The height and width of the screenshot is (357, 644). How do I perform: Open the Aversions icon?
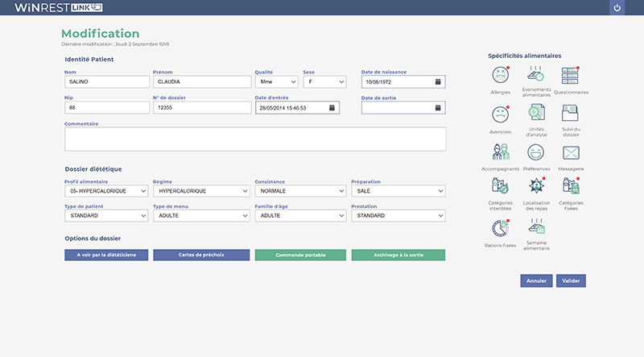500,114
